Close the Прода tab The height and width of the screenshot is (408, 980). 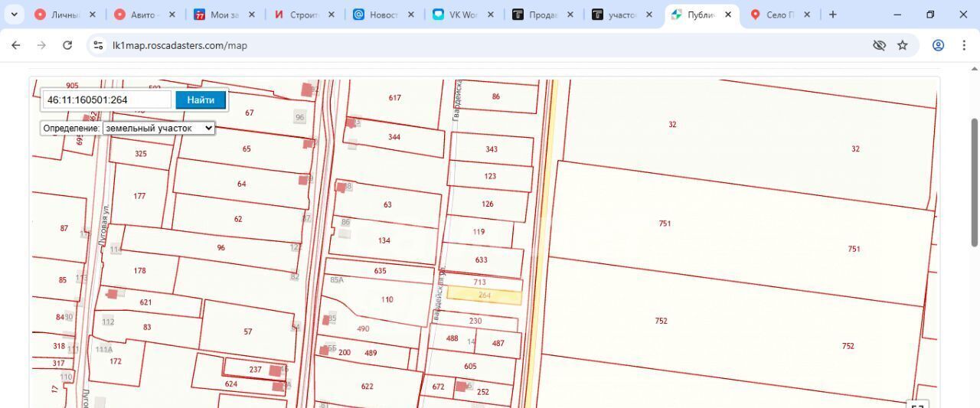(570, 15)
